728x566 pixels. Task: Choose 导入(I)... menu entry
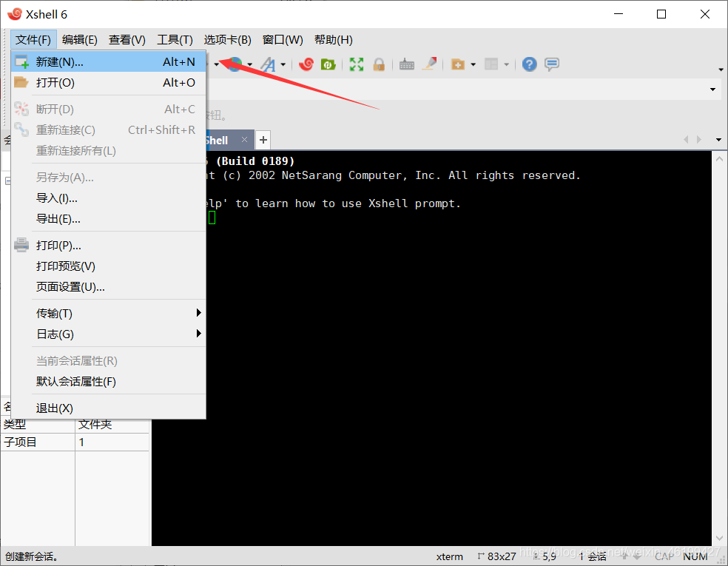(x=109, y=198)
